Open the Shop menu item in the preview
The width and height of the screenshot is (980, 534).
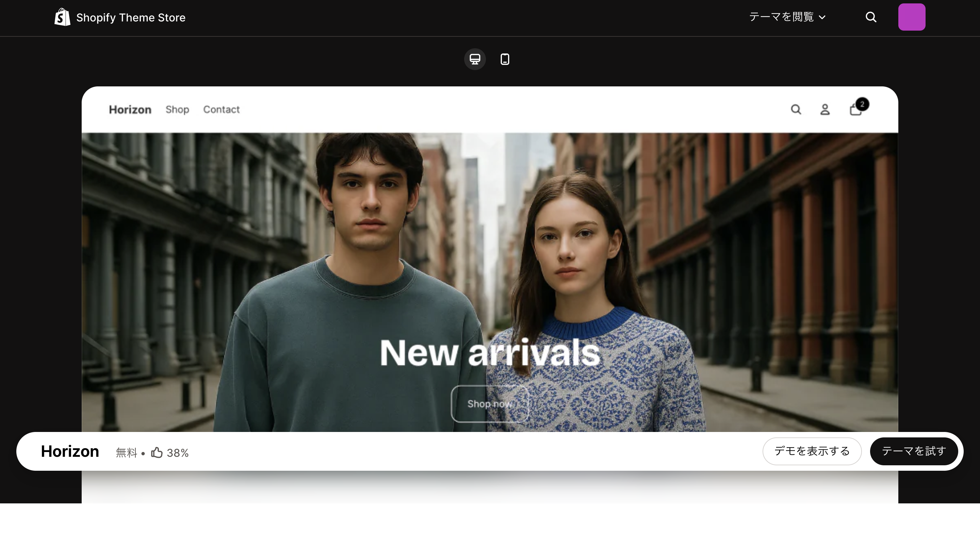pyautogui.click(x=177, y=110)
